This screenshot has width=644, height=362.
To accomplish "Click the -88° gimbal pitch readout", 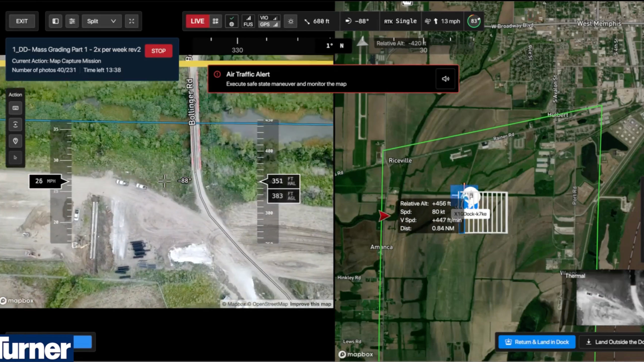I will [x=357, y=21].
